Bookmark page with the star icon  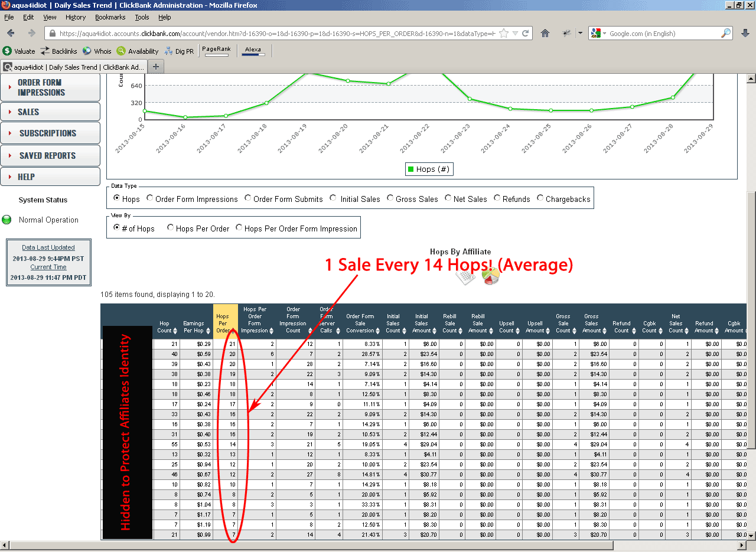504,34
